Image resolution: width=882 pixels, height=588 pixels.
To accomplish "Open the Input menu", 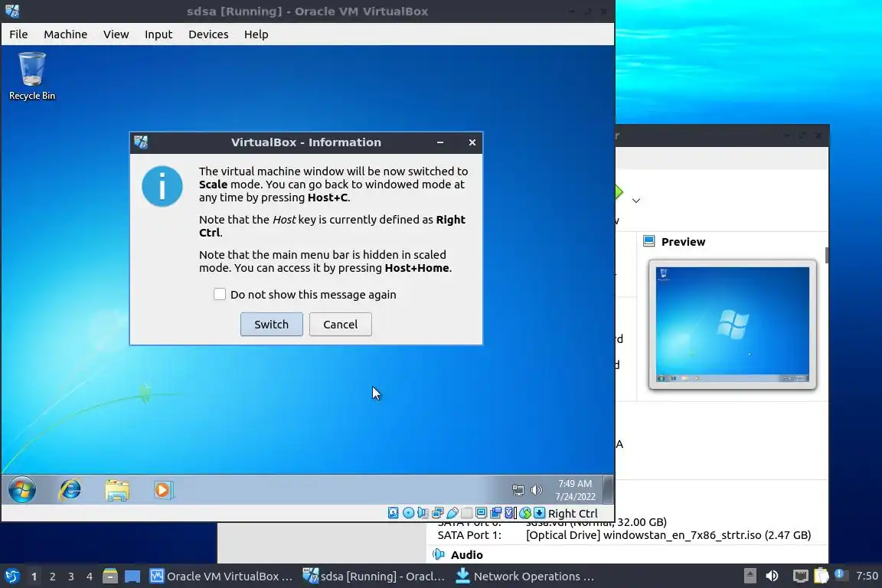I will click(158, 34).
